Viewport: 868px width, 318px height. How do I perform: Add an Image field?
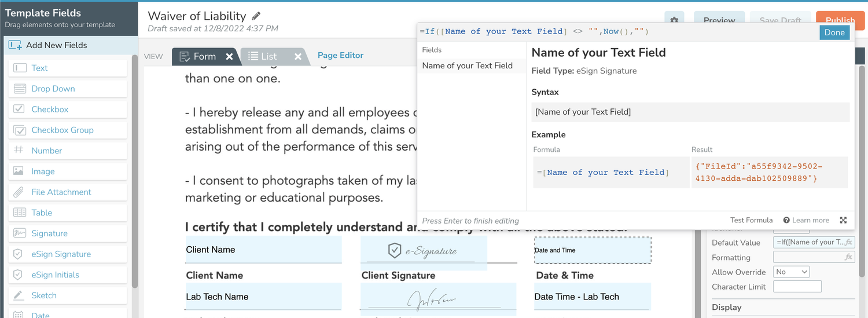[68, 171]
